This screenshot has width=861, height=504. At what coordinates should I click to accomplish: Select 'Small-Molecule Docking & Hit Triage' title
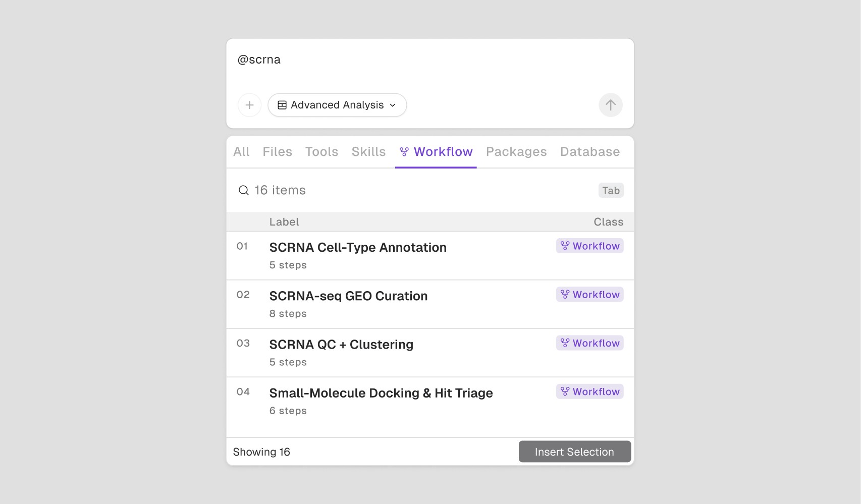point(381,393)
